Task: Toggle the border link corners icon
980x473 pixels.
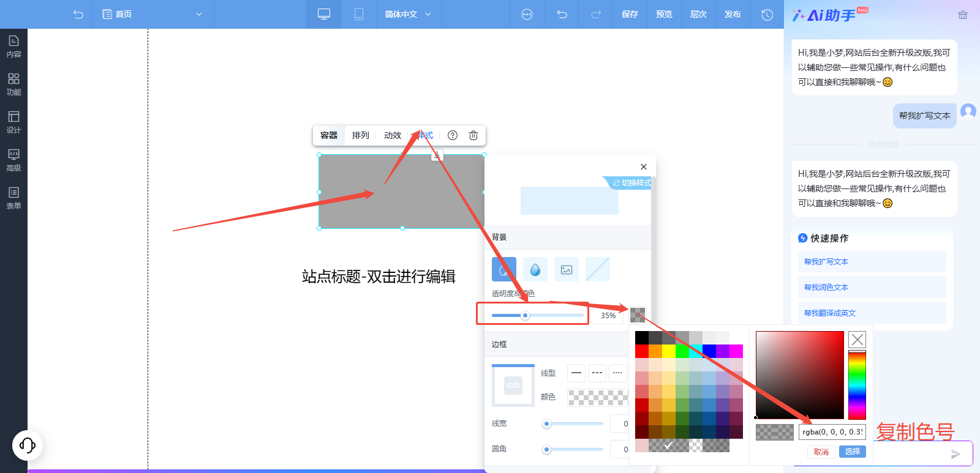Action: [x=513, y=385]
